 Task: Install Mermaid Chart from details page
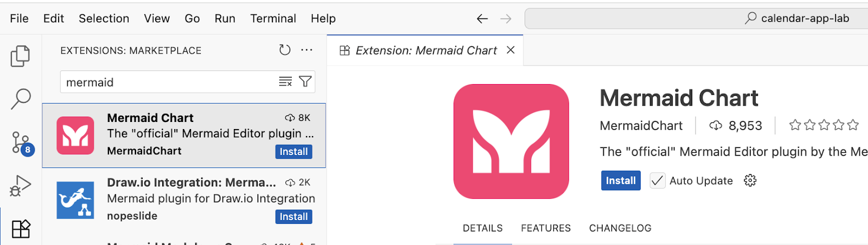coord(621,180)
